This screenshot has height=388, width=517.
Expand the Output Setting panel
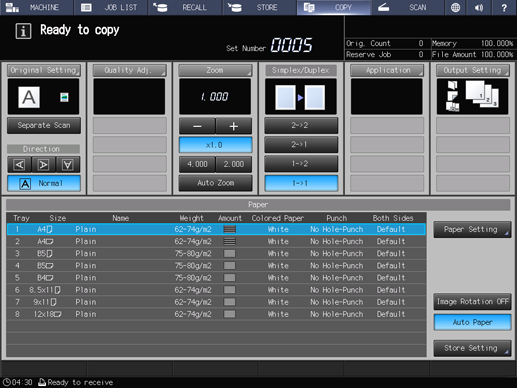point(473,70)
